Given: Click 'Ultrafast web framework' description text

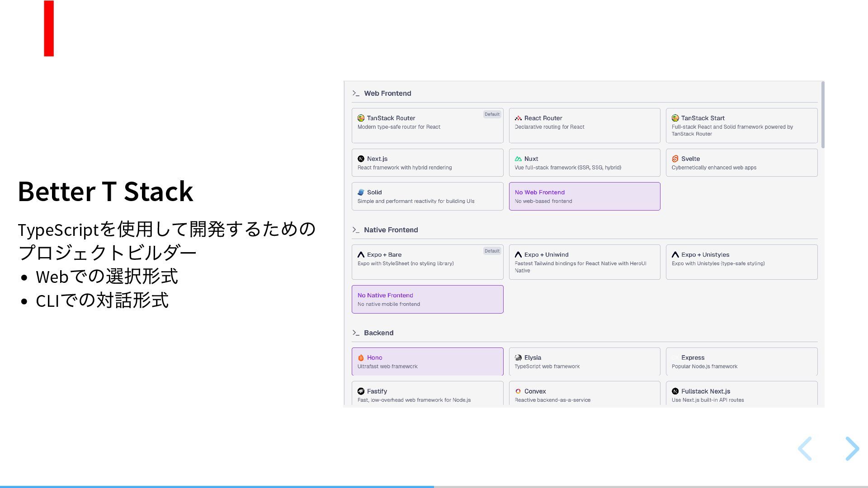Looking at the screenshot, I should pos(387,366).
